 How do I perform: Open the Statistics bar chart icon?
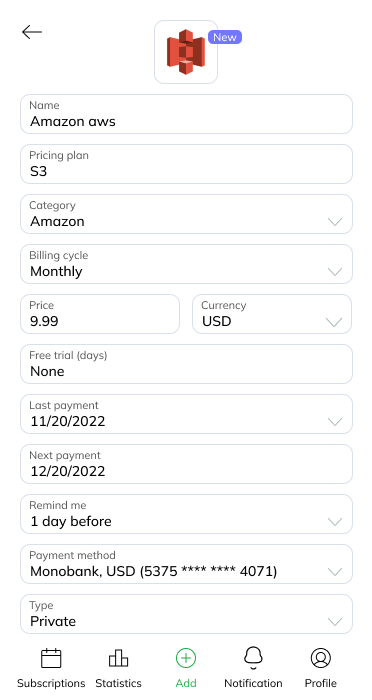tap(118, 658)
